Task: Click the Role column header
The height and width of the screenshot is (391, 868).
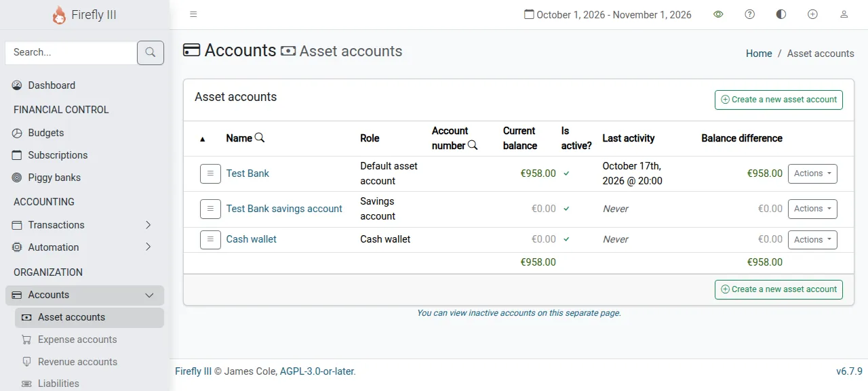Action: point(370,138)
